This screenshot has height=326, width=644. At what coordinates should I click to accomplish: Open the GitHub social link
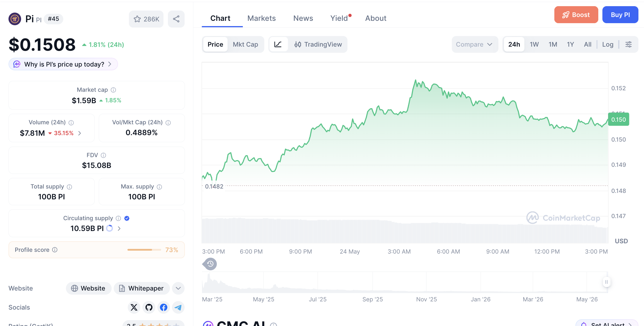pyautogui.click(x=149, y=307)
